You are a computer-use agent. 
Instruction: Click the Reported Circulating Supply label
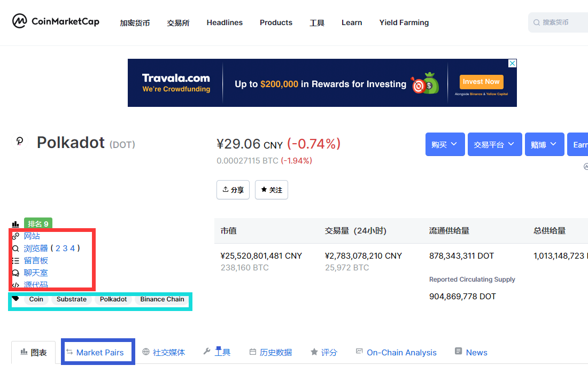point(472,279)
